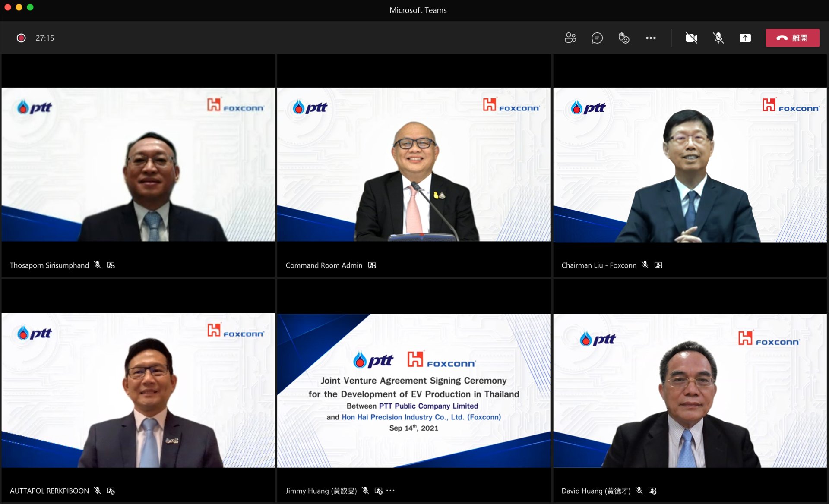Select AUTTAPOL RERKPIBOON video tile
829x504 pixels.
coord(138,390)
